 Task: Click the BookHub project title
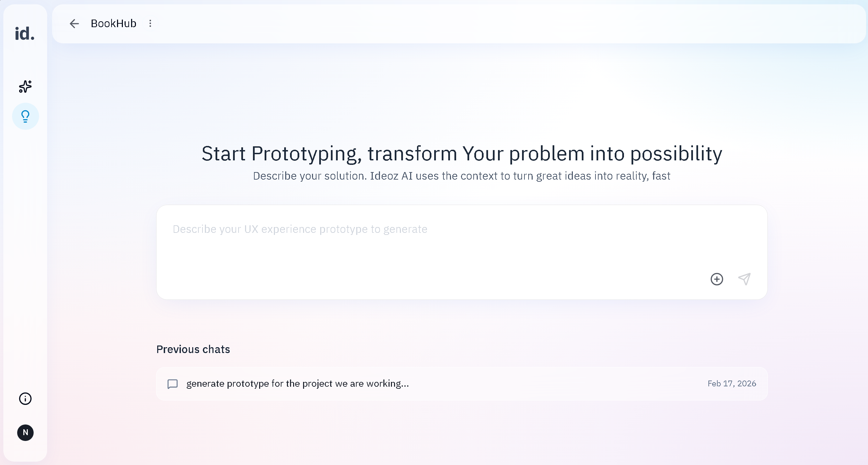(x=114, y=24)
